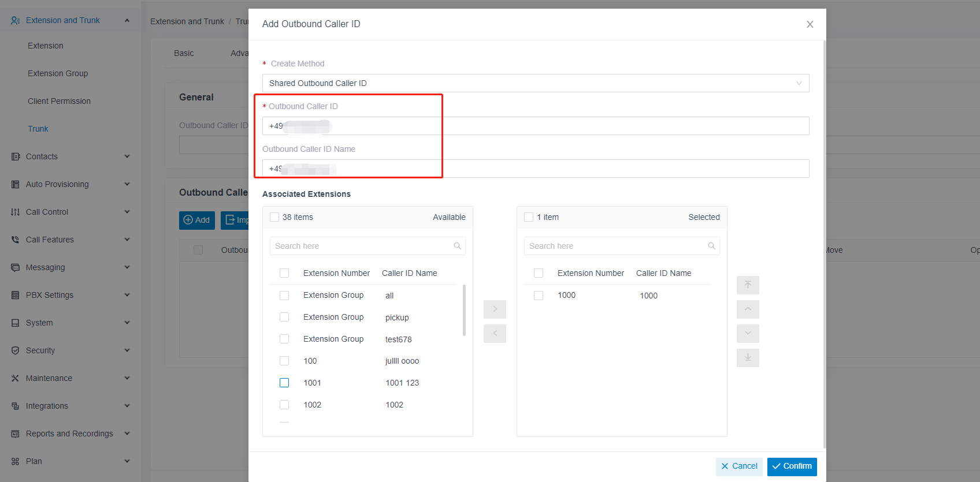Click Extension and Trunk breadcrumb link
The image size is (980, 482).
187,21
